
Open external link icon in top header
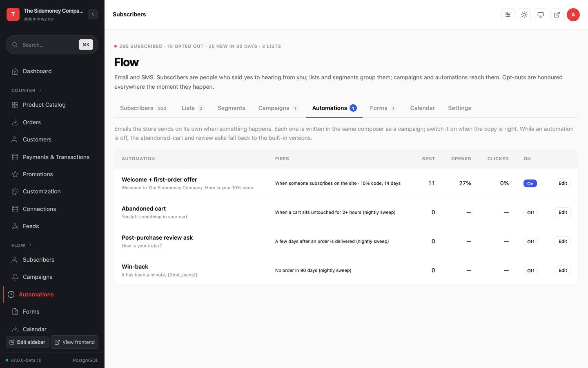(557, 15)
